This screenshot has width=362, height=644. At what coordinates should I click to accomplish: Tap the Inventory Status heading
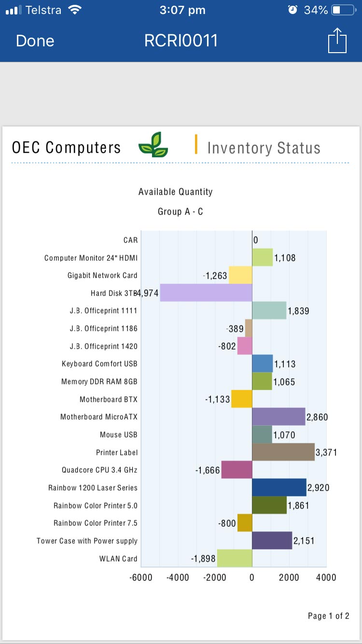264,148
